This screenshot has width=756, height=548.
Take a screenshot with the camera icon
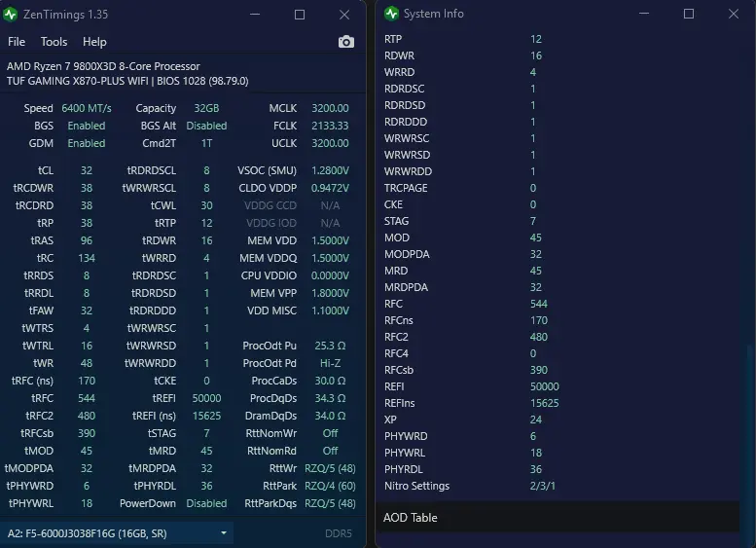345,42
